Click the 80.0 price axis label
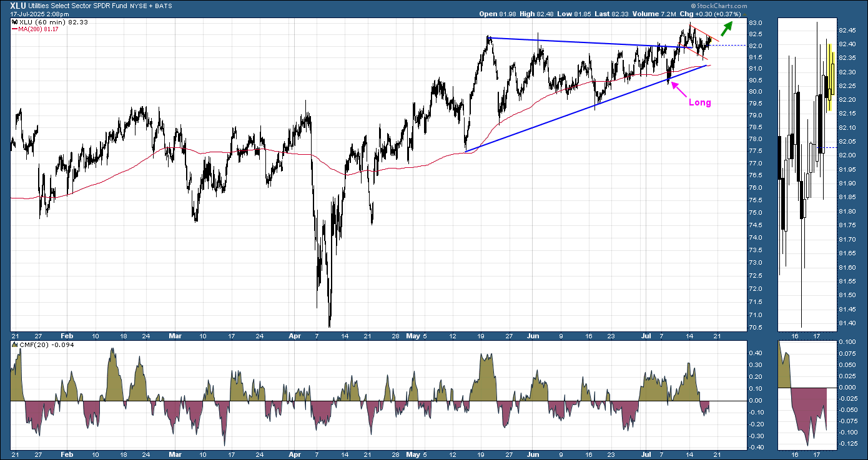Screen dimensions: 868x460 click(757, 92)
